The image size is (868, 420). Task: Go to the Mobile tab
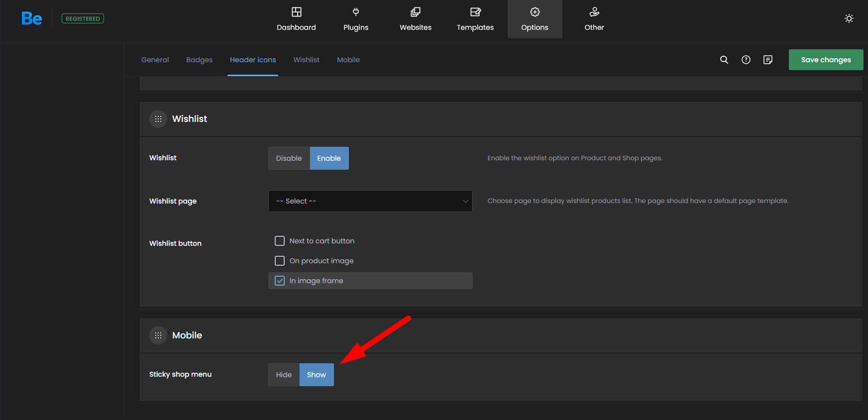point(348,60)
